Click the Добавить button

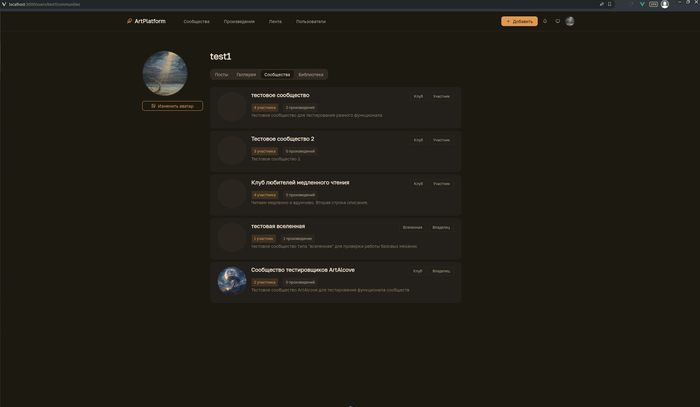coord(519,21)
